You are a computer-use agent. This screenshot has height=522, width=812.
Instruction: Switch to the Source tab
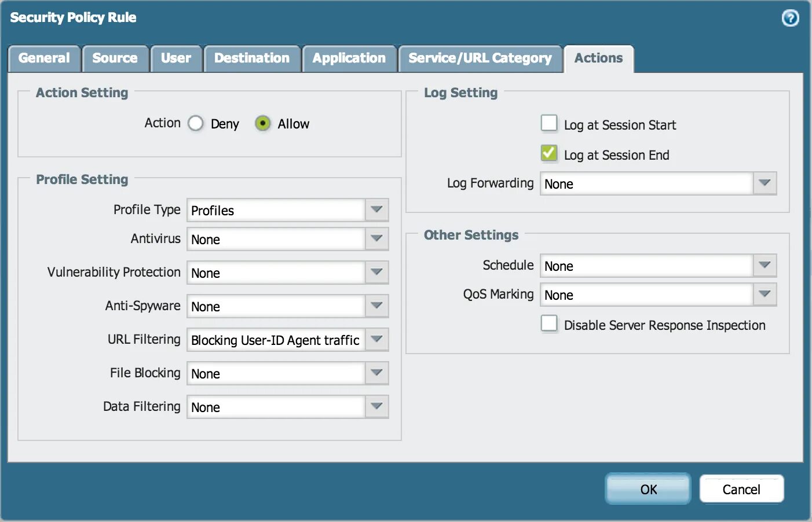pyautogui.click(x=115, y=58)
